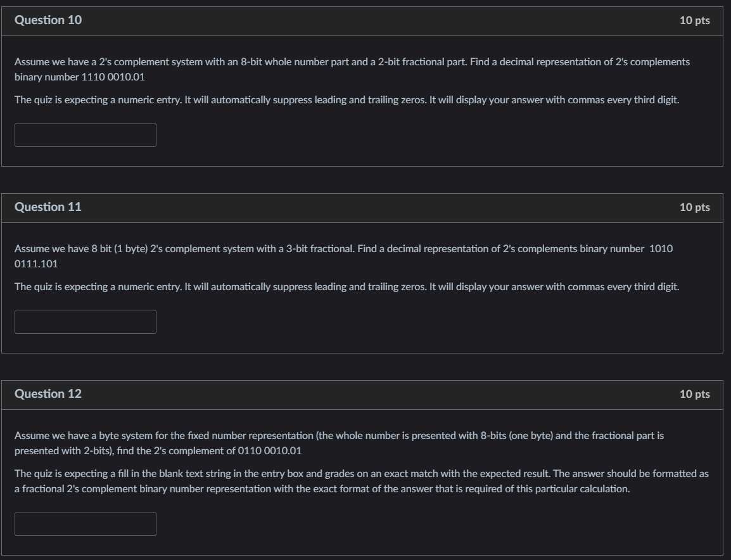Click the '1010' digits ending Question 11's first line

661,249
